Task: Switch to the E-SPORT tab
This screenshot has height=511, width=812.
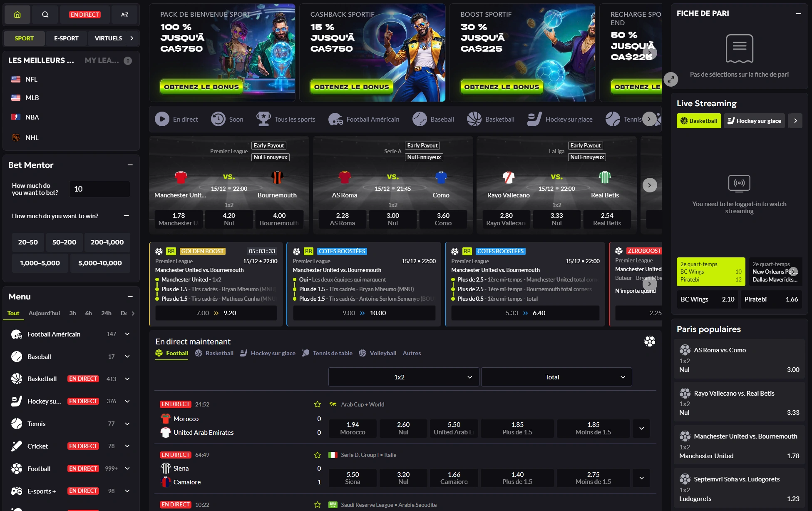Action: pos(66,38)
